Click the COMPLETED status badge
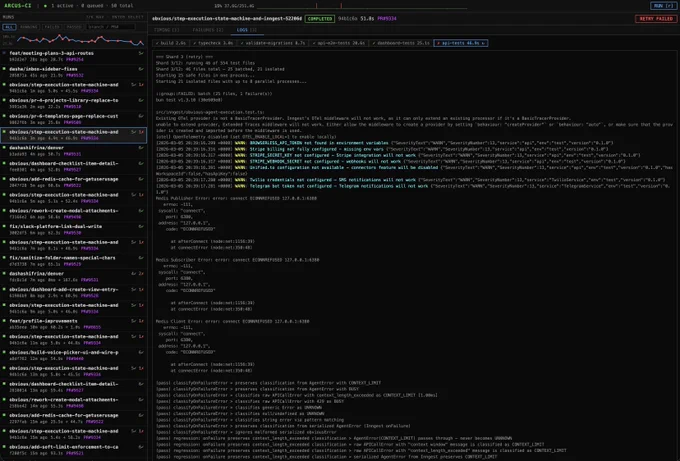Viewport: 680px width, 461px height. (x=320, y=19)
